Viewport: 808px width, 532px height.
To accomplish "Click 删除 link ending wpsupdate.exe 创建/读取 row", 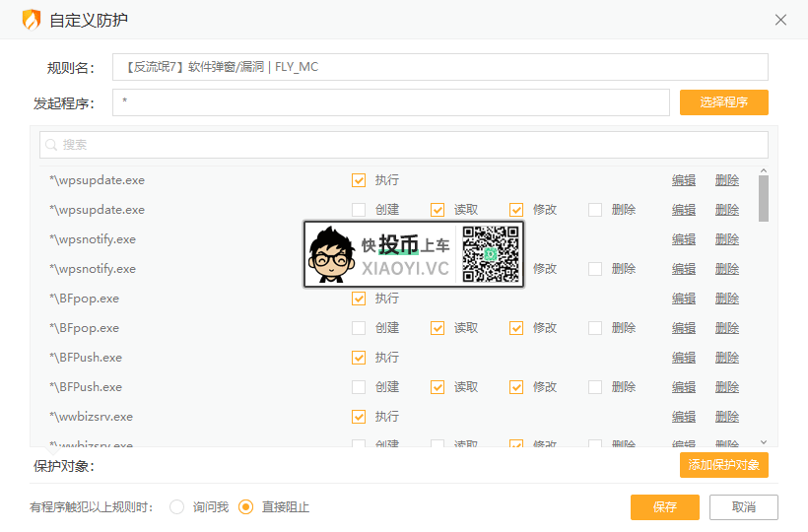I will [727, 210].
